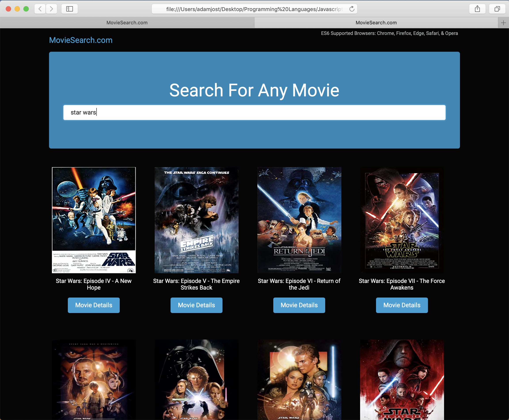Click title 'Star Wars: Episode IV - A New Hope'
Viewport: 509px width, 420px height.
[94, 284]
